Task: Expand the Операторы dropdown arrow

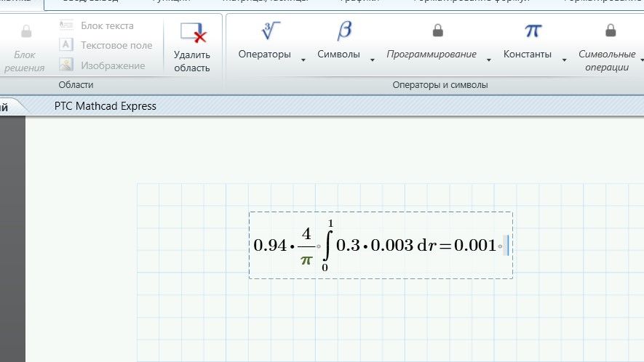Action: pyautogui.click(x=303, y=60)
